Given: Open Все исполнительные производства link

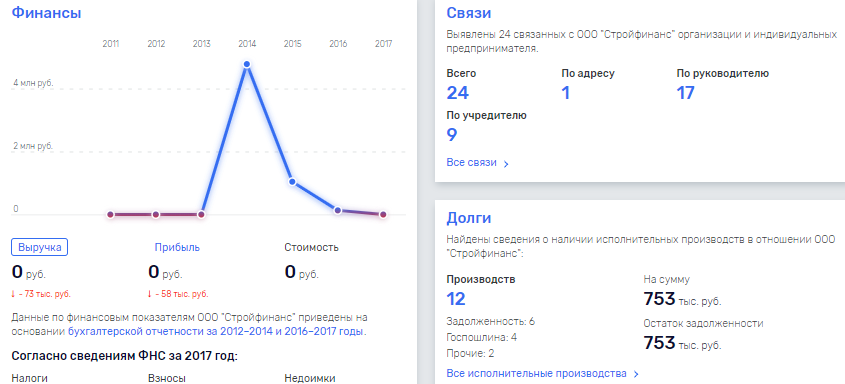Looking at the screenshot, I should point(536,373).
